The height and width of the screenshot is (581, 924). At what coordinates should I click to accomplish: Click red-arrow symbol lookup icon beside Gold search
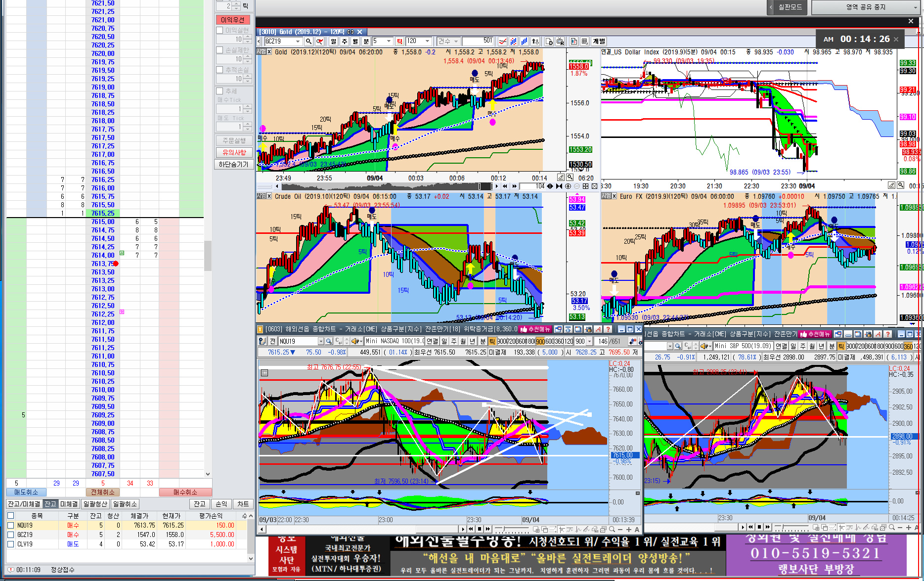(x=320, y=41)
